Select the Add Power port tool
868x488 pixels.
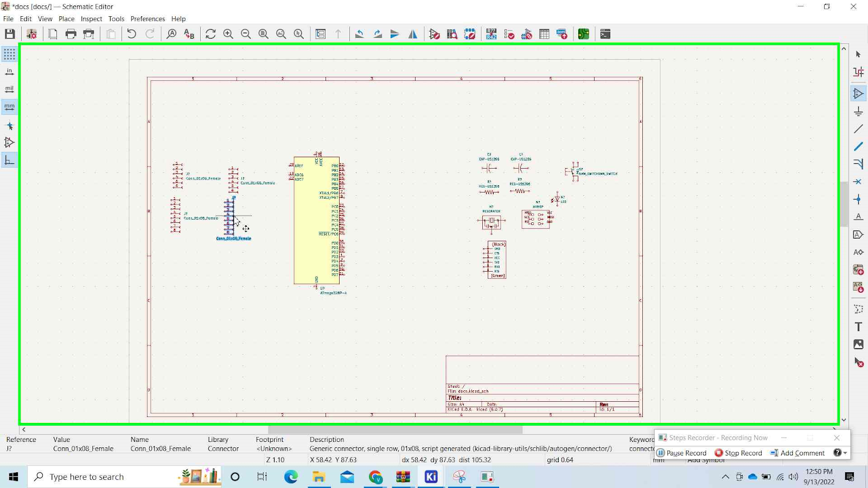coord(858,112)
